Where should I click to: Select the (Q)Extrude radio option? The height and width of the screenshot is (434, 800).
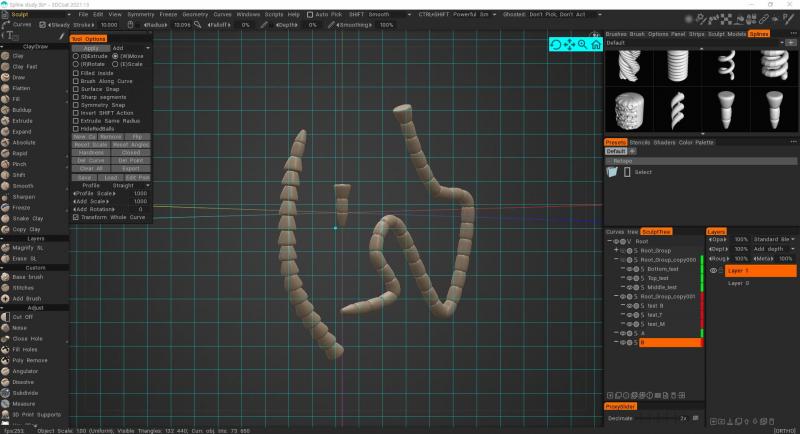[x=76, y=56]
